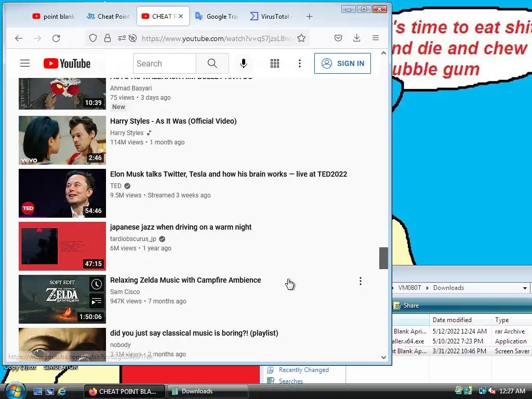Click the Sam Cisco channel name

click(125, 292)
